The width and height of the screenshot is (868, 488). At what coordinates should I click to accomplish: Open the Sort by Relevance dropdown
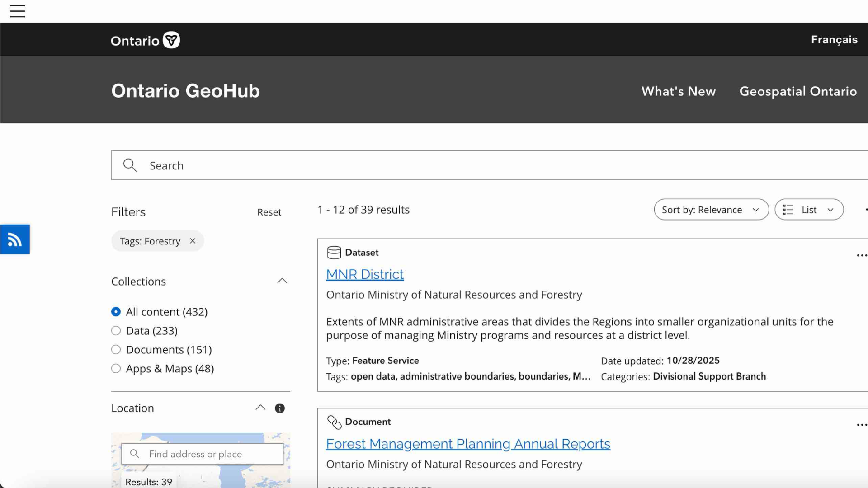point(711,210)
